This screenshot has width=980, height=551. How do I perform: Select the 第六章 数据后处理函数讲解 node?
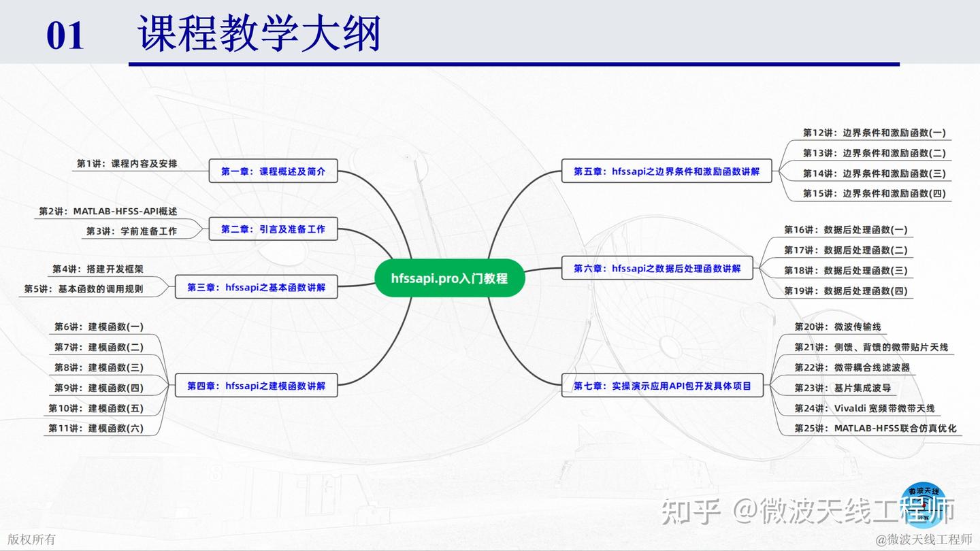click(x=657, y=269)
